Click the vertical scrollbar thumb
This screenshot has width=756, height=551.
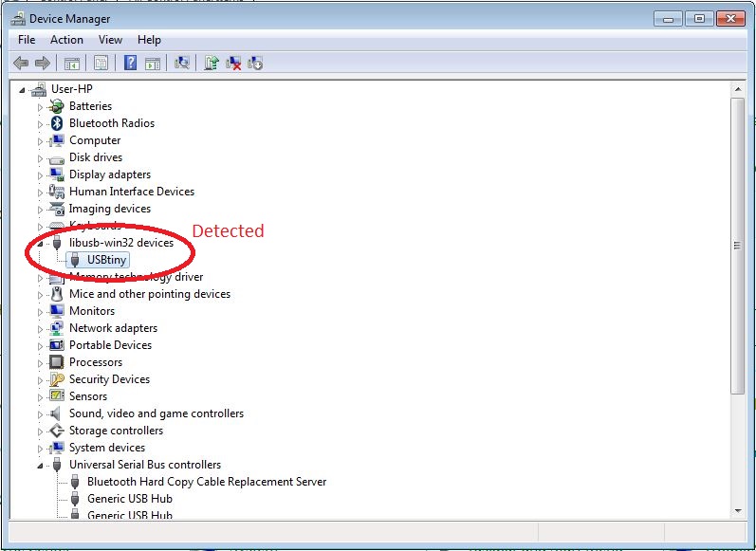[x=737, y=246]
